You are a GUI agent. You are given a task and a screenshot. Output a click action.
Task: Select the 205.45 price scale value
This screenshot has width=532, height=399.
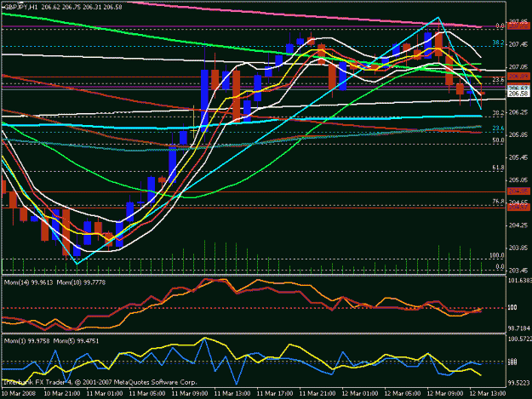(518, 157)
